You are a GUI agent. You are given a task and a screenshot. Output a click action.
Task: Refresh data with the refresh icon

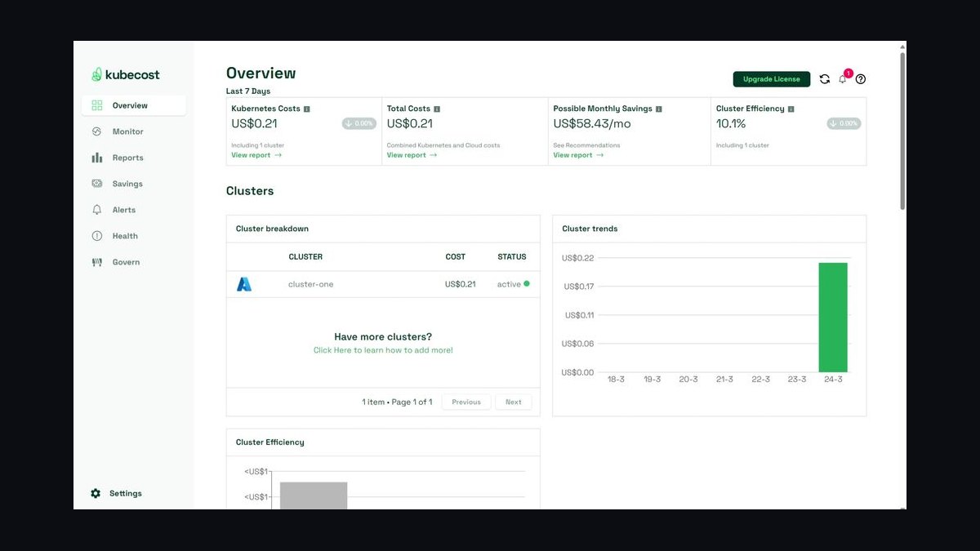[x=825, y=79]
